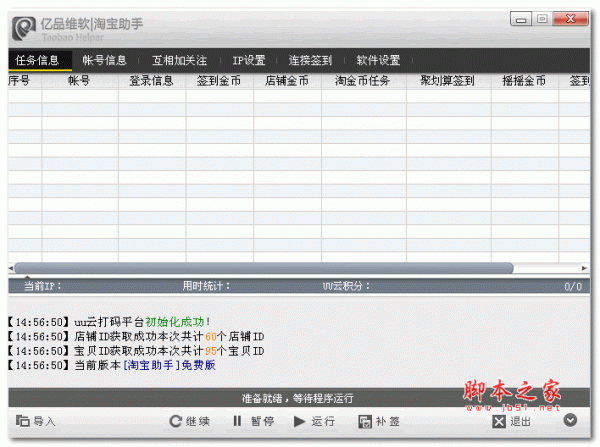Click the 签到金币 column header
This screenshot has width=600, height=447.
point(219,81)
